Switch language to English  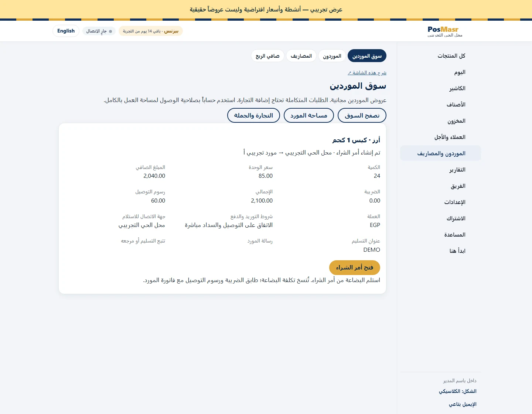pyautogui.click(x=66, y=31)
